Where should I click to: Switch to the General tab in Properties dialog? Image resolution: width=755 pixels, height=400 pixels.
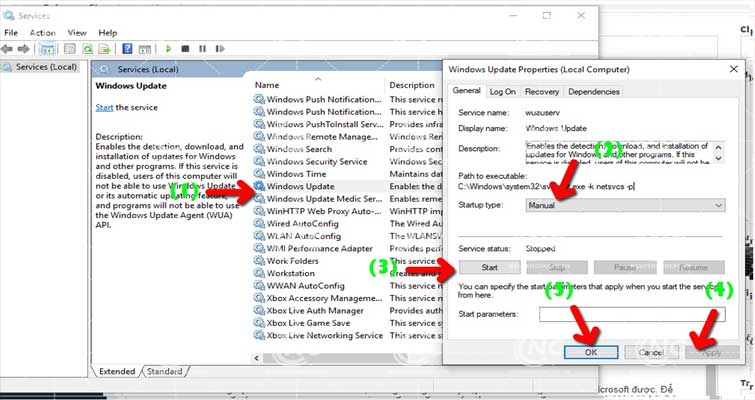coord(467,90)
